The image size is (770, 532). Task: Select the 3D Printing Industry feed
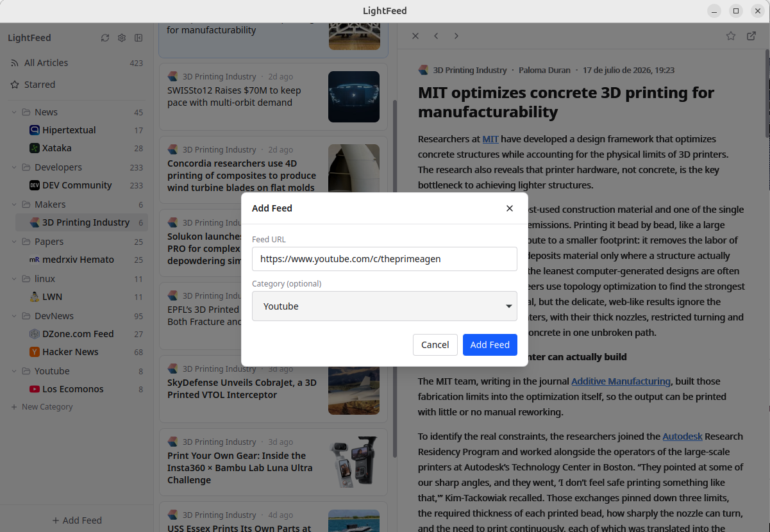pos(81,222)
